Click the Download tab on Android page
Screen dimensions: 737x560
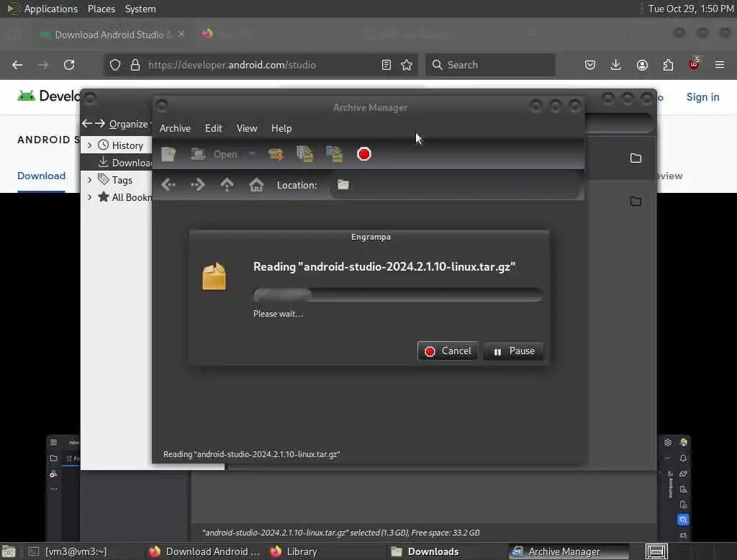(x=41, y=176)
